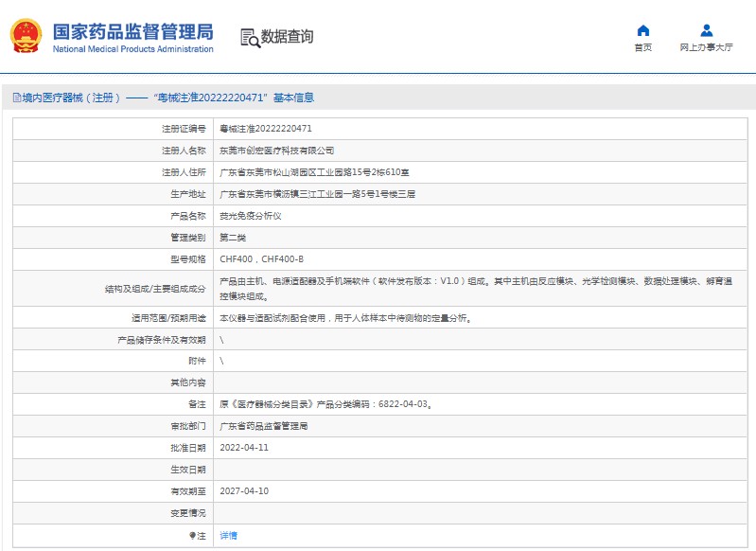
Task: Select intended use text 本仪器与适配试剂配合使用
Action: [345, 318]
